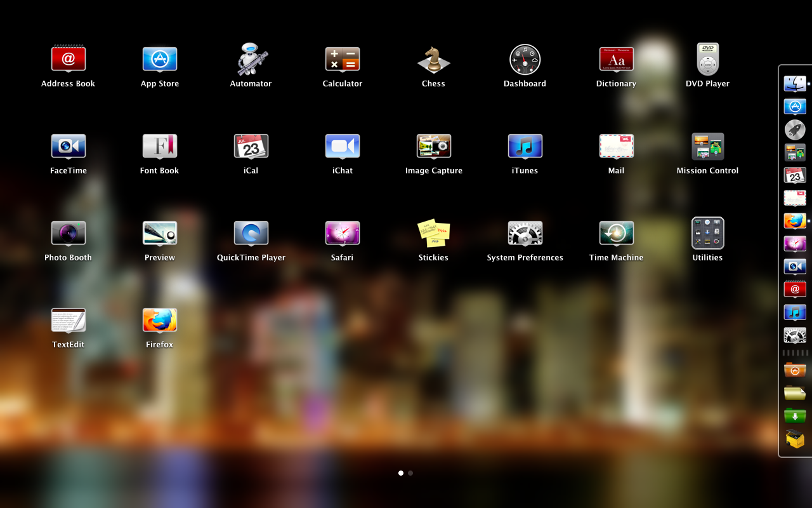Open System Preferences from the Launchpad grid
The image size is (812, 508).
coord(525,234)
